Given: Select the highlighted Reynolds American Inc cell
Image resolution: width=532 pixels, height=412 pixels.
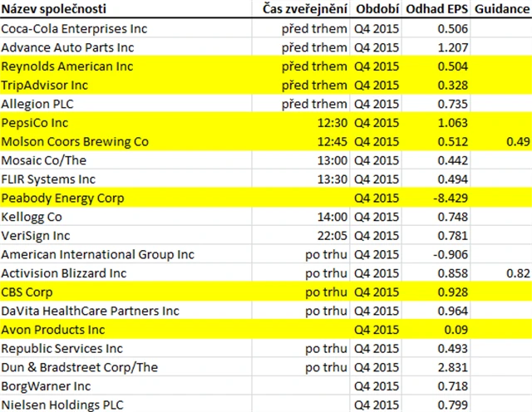Looking at the screenshot, I should pos(68,66).
